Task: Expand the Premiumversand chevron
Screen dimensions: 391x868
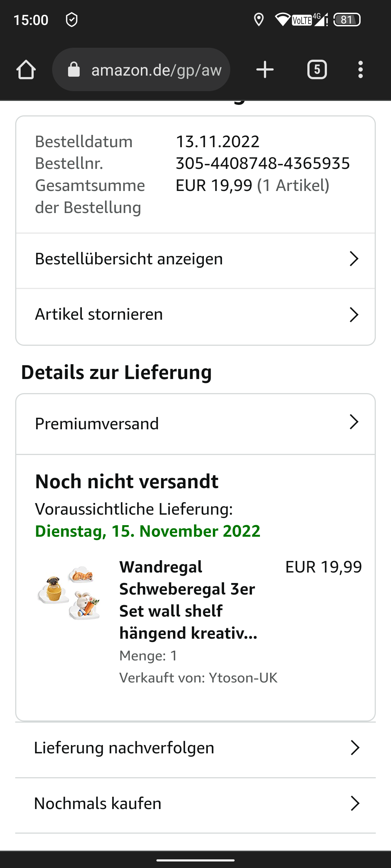Action: pos(354,422)
